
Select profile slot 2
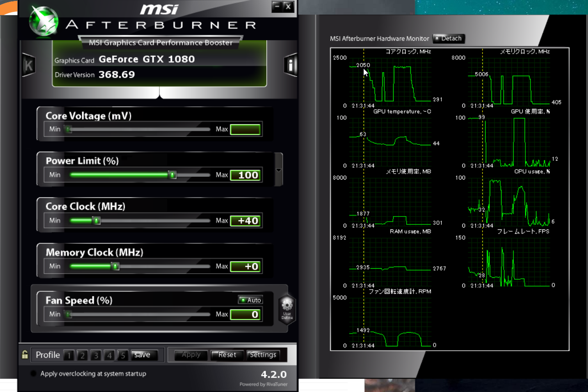[x=82, y=355]
